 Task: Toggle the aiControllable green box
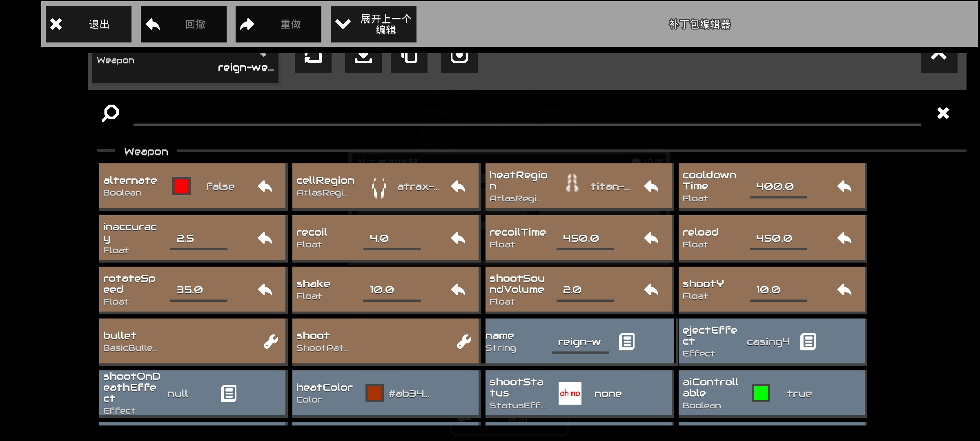[761, 393]
